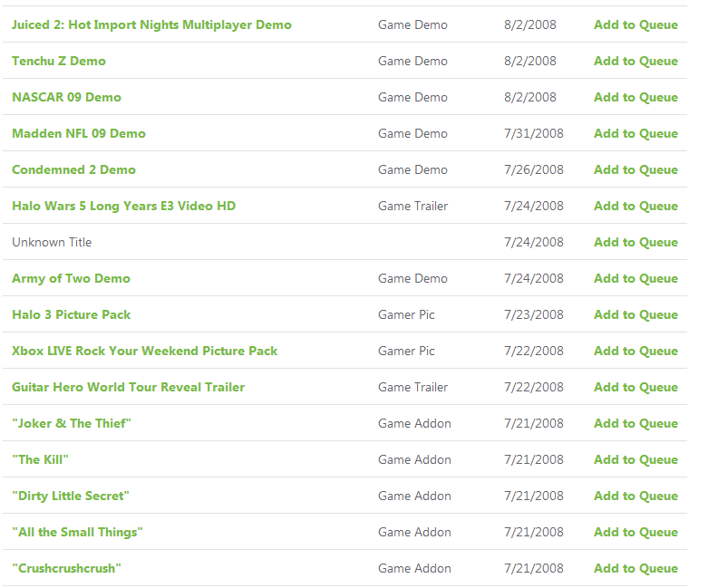The width and height of the screenshot is (718, 588).
Task: Open Juiced 2: Hot Import Nights Multiplayer Demo
Action: pos(151,24)
